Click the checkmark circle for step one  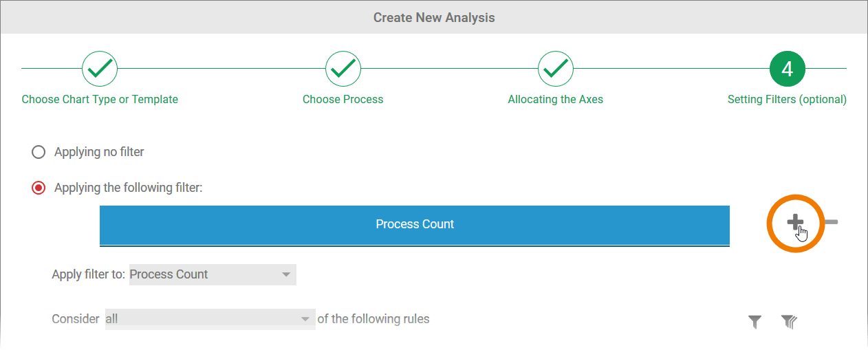click(100, 68)
